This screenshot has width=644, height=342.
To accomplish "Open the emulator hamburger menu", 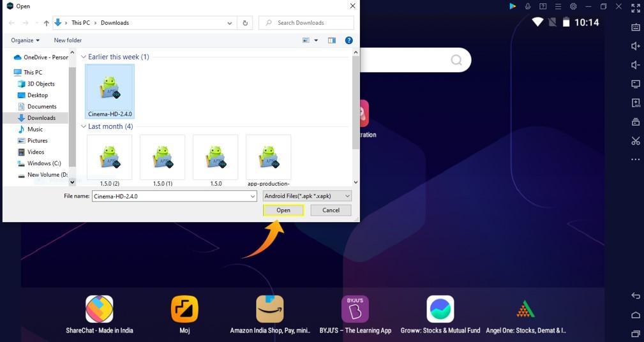I will pyautogui.click(x=558, y=6).
